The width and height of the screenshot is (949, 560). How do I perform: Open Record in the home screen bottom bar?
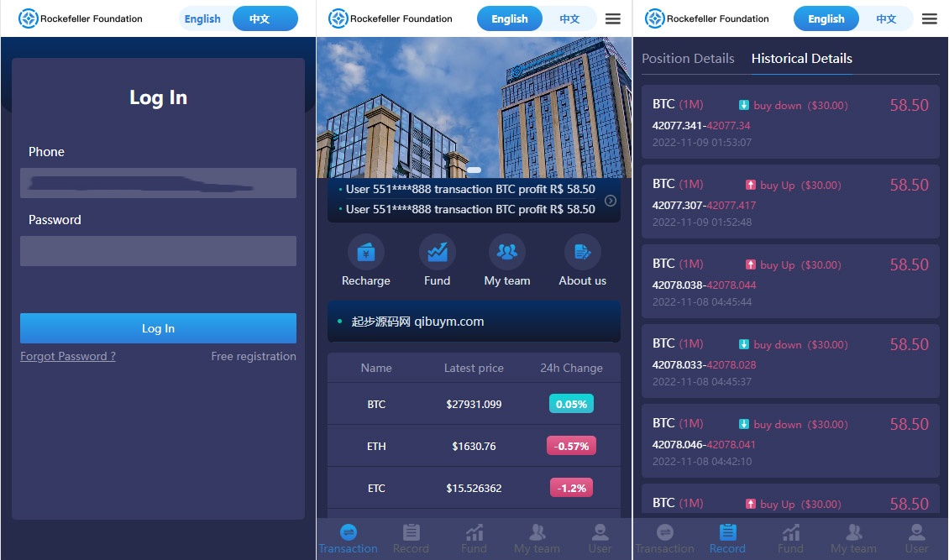point(411,538)
